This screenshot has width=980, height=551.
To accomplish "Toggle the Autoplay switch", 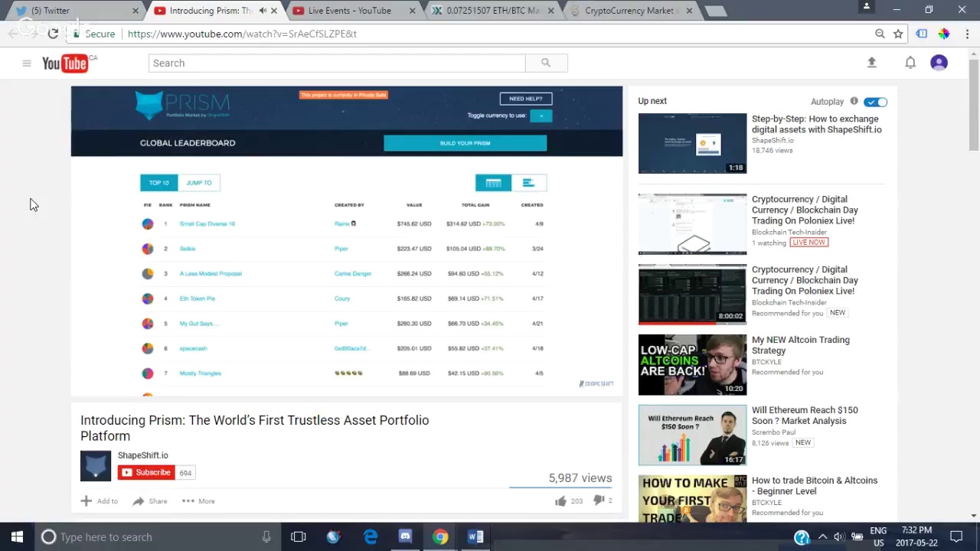I will (875, 102).
